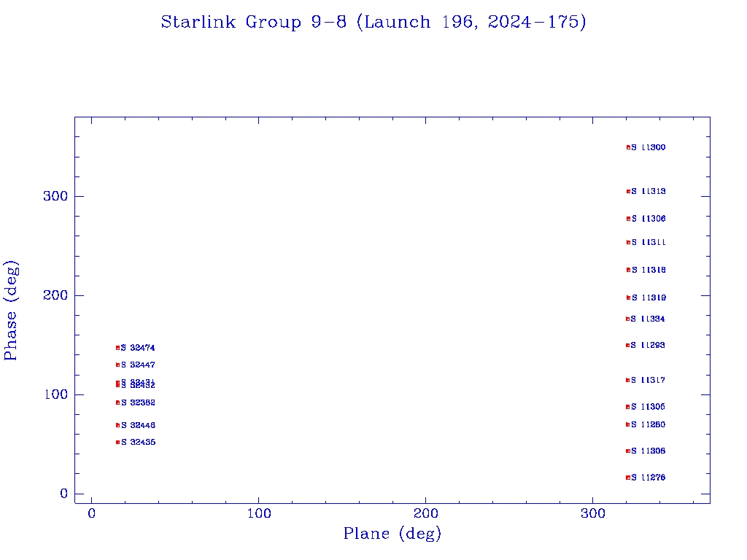Select the "S 11293" data label
The width and height of the screenshot is (747, 560).
tap(648, 345)
